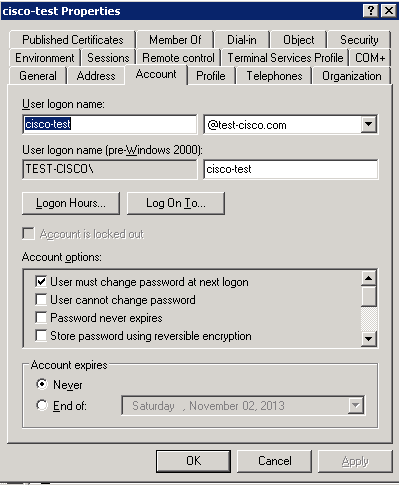Image resolution: width=399 pixels, height=485 pixels.
Task: Check Store password using reversible encryption
Action: (x=41, y=335)
